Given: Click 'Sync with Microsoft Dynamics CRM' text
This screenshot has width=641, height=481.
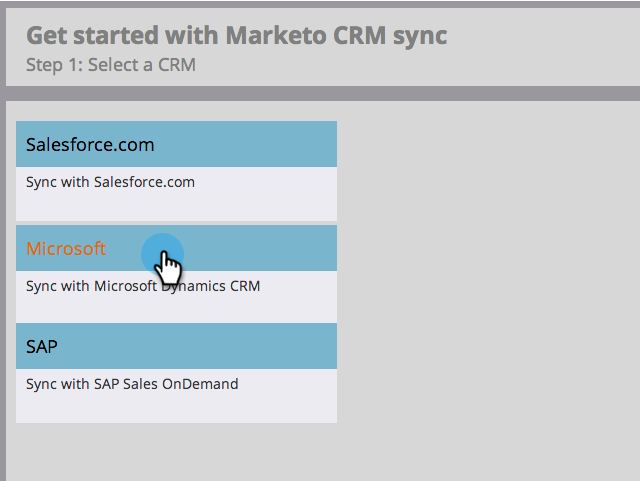Looking at the screenshot, I should (x=143, y=286).
